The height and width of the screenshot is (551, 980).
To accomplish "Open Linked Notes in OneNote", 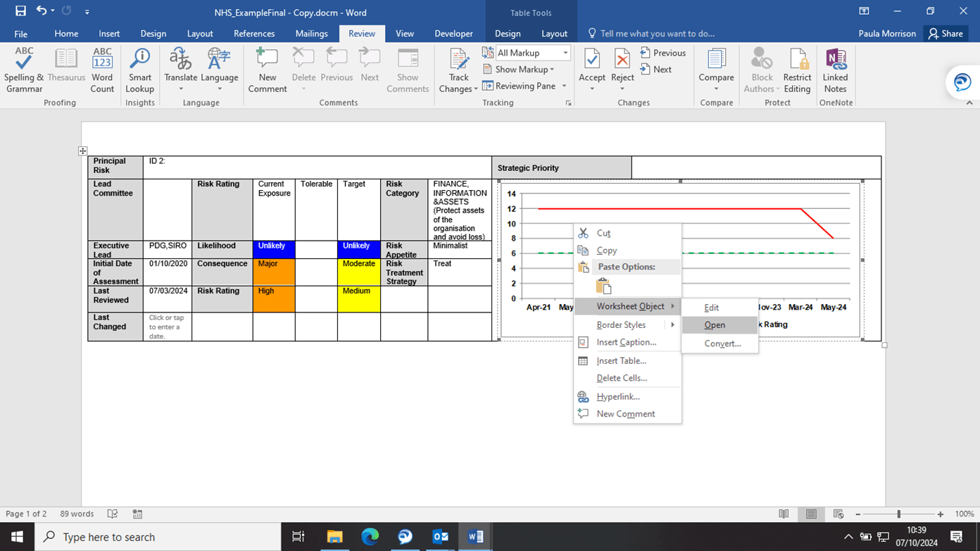I will pos(835,70).
